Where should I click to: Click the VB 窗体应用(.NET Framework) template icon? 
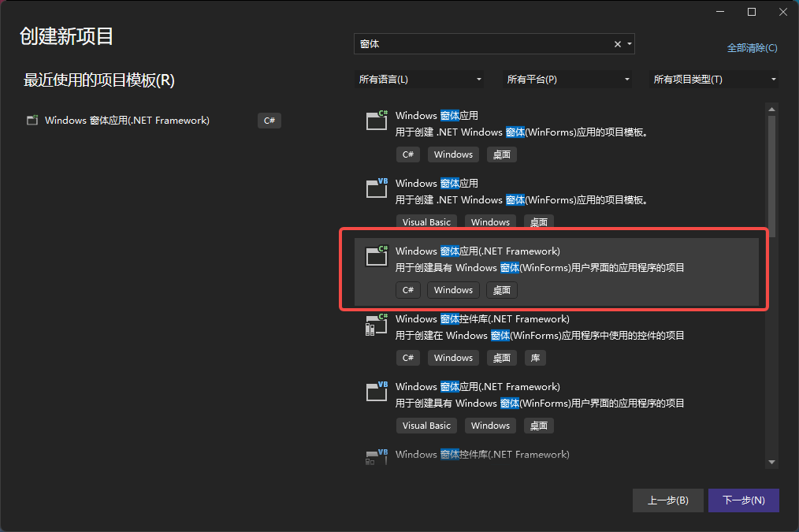click(x=377, y=392)
